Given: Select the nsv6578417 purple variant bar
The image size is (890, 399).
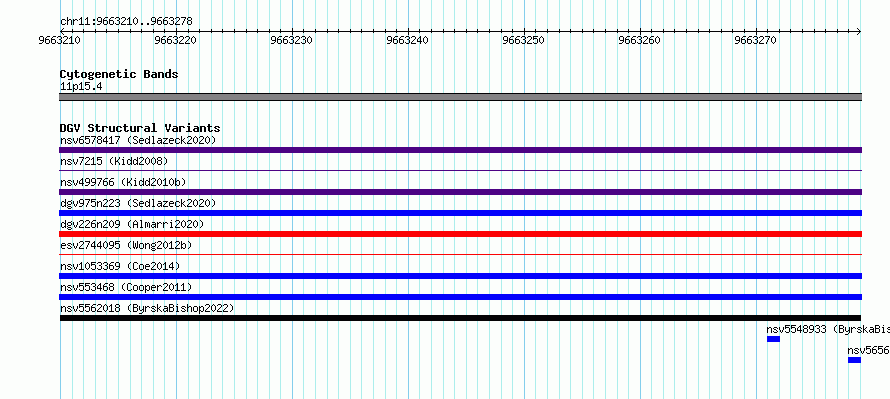Looking at the screenshot, I should (460, 150).
